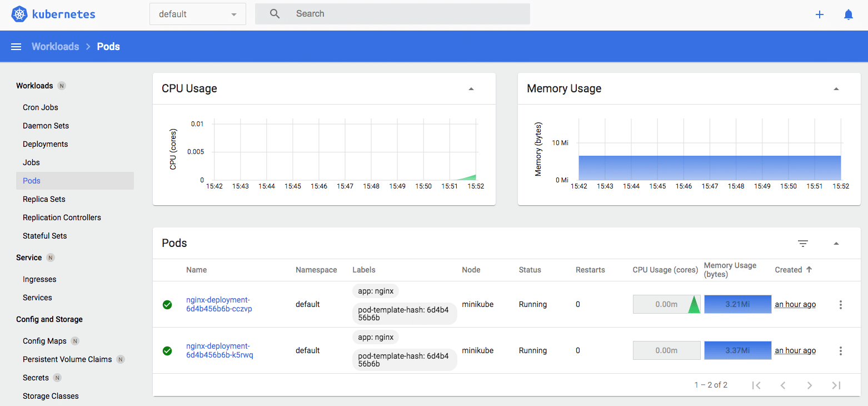Screen dimensions: 868x406
Task: Open actions menu for pod nginx-deployment-6d4b456b6b-cczvp
Action: (841, 304)
